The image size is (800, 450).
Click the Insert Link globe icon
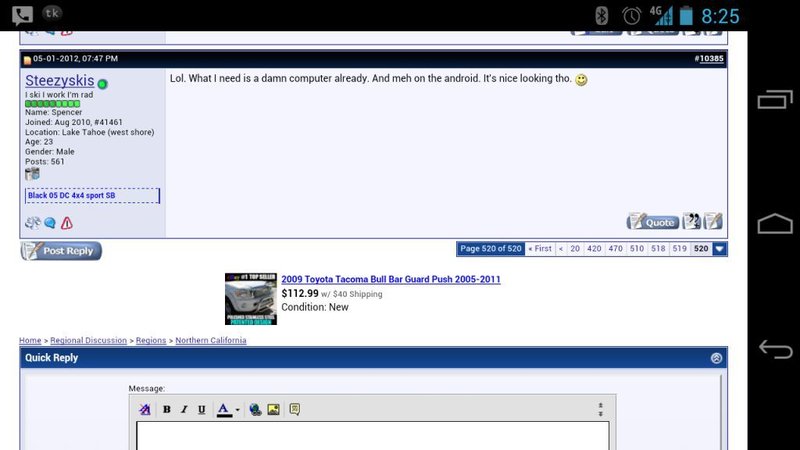coord(255,409)
